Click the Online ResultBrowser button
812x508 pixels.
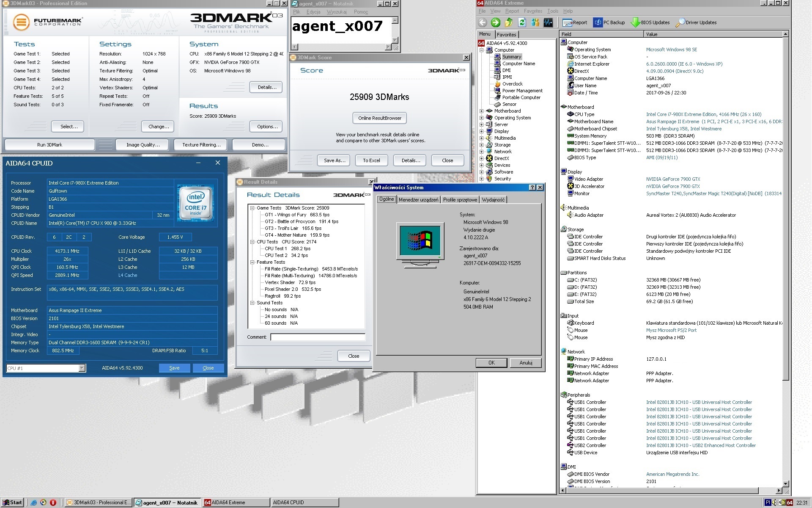click(380, 118)
